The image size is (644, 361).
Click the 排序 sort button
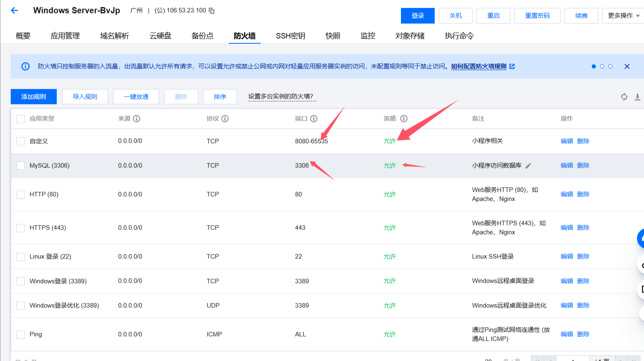coord(220,97)
